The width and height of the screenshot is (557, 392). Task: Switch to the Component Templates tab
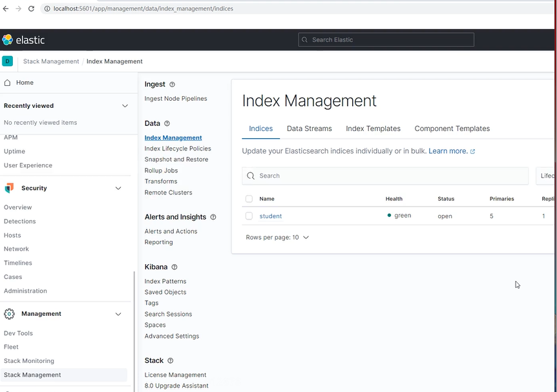[x=452, y=129]
